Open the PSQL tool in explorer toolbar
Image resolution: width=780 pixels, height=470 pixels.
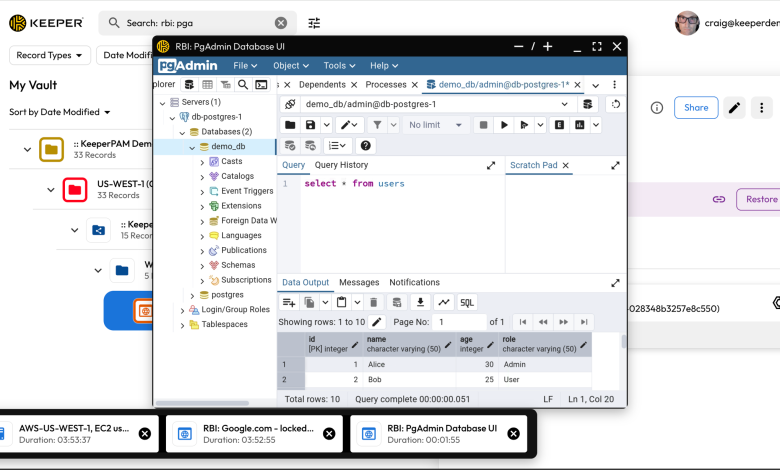tap(261, 85)
